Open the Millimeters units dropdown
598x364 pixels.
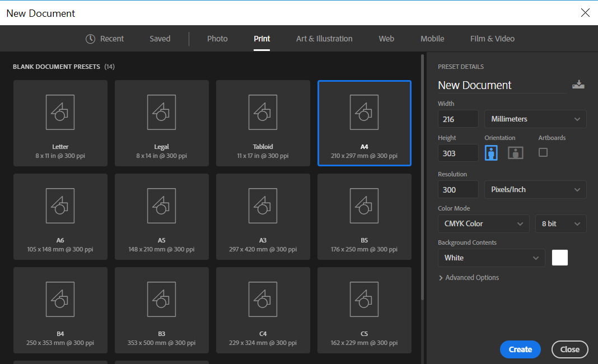(535, 119)
